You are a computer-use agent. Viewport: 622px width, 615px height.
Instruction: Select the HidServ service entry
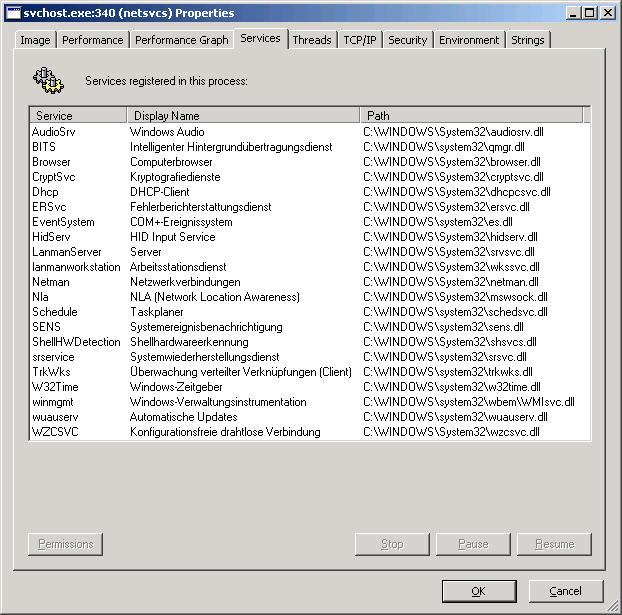[x=309, y=237]
